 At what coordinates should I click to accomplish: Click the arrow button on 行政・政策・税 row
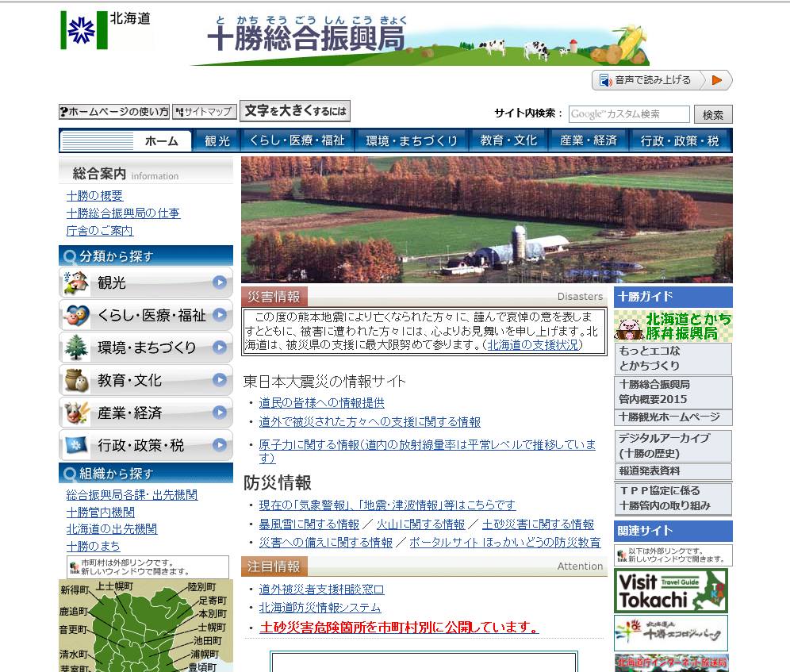220,444
